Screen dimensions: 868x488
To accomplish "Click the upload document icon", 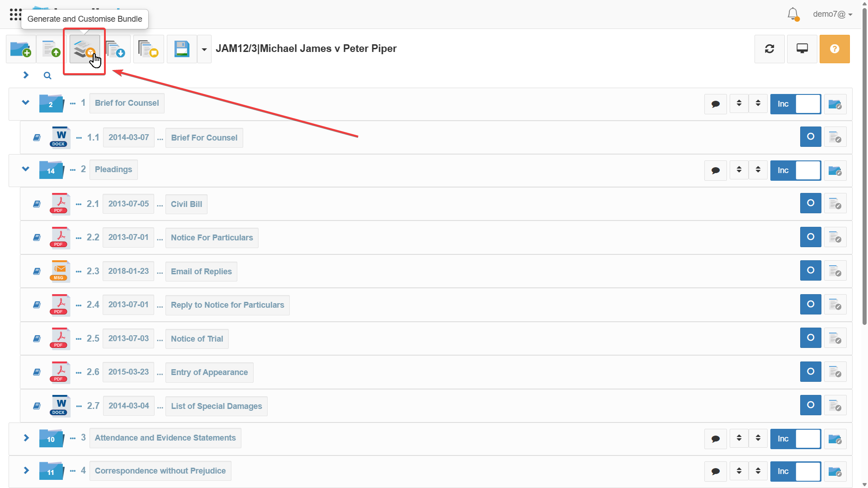I will [x=51, y=49].
